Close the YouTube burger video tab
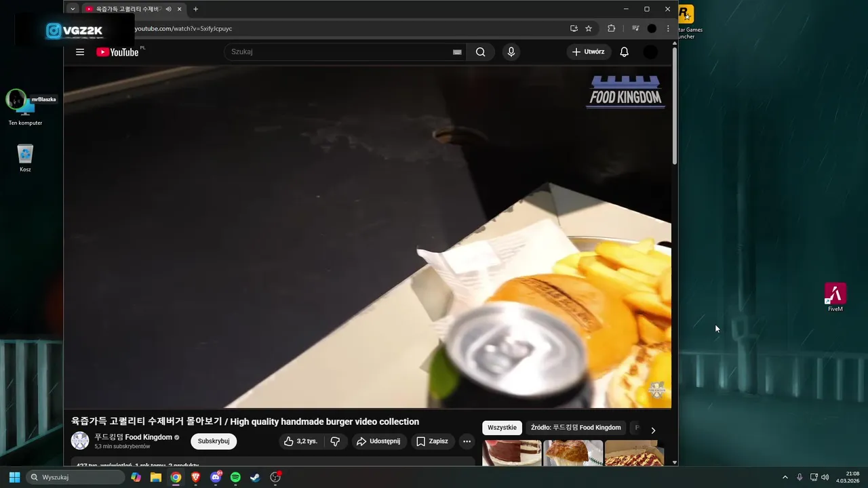The height and width of the screenshot is (488, 868). tap(180, 9)
